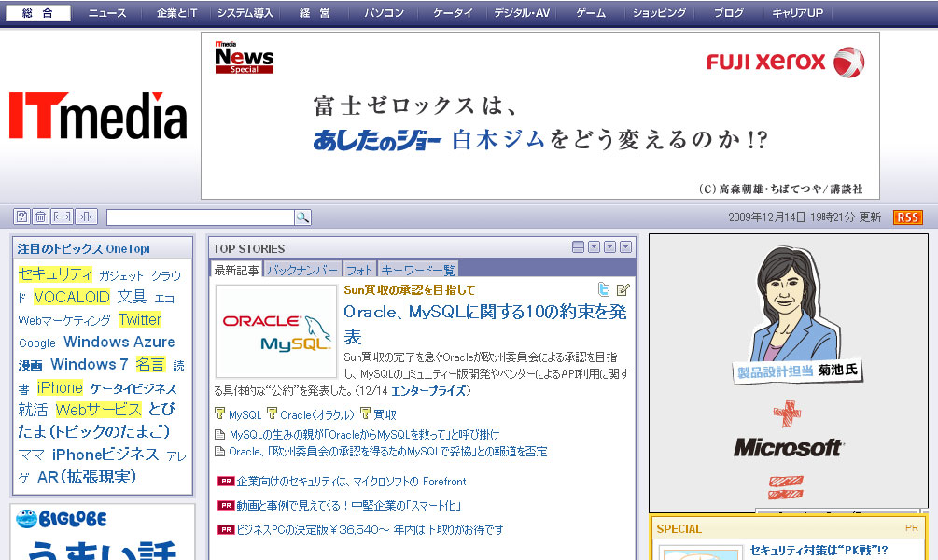
Task: Click the trash can icon in toolbar
Action: coord(40,217)
